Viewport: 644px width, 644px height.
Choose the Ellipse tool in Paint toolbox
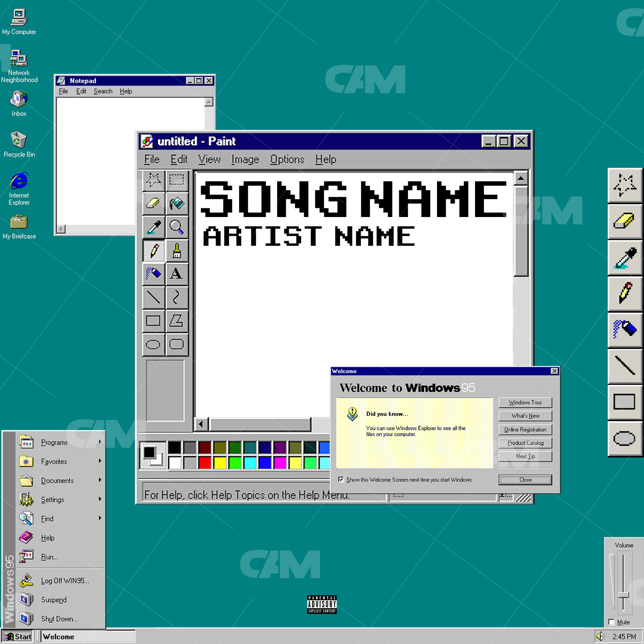tap(153, 344)
